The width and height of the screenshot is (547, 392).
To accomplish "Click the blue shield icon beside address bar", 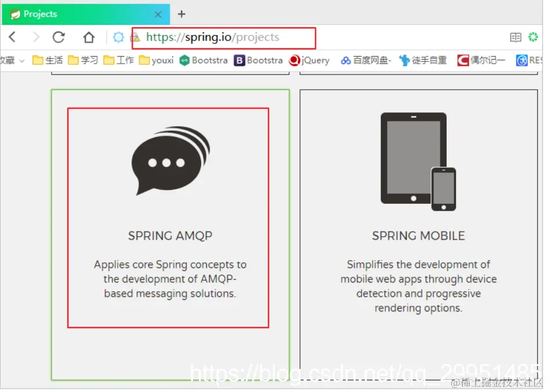I will click(119, 37).
